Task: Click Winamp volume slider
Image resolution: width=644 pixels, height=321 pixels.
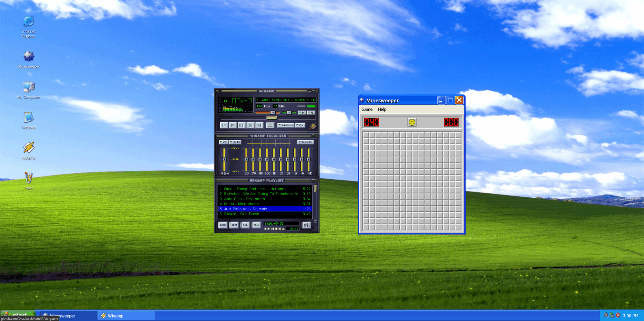Action: [x=268, y=112]
